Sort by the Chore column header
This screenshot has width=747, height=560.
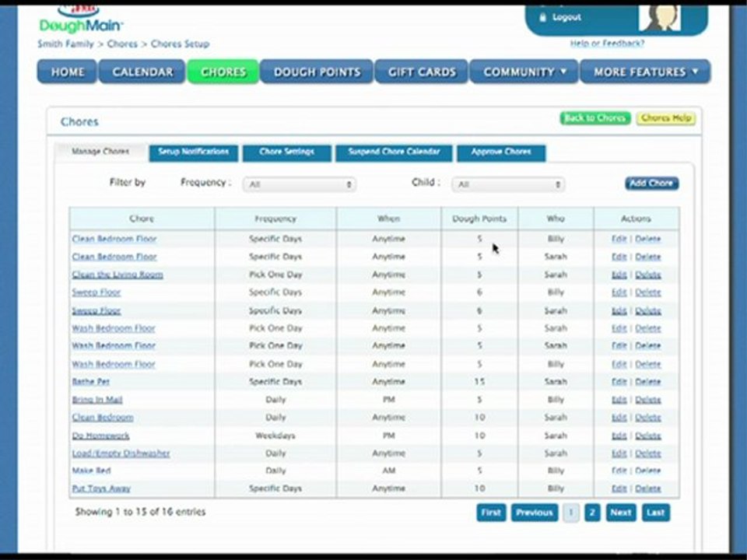click(142, 219)
